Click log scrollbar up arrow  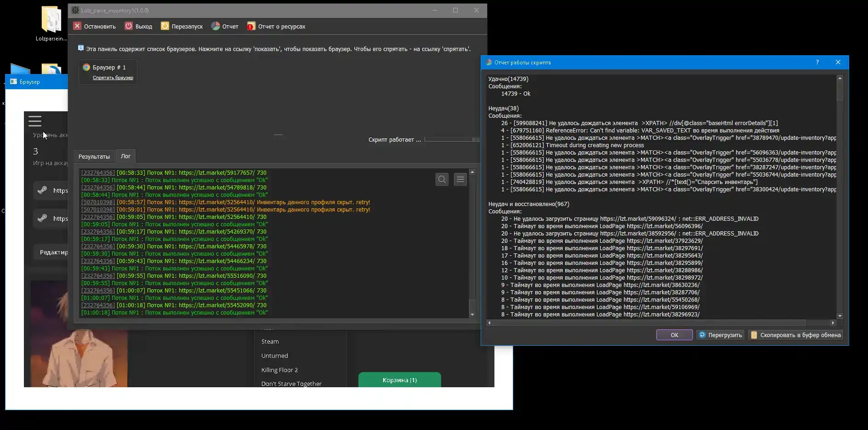pyautogui.click(x=472, y=172)
